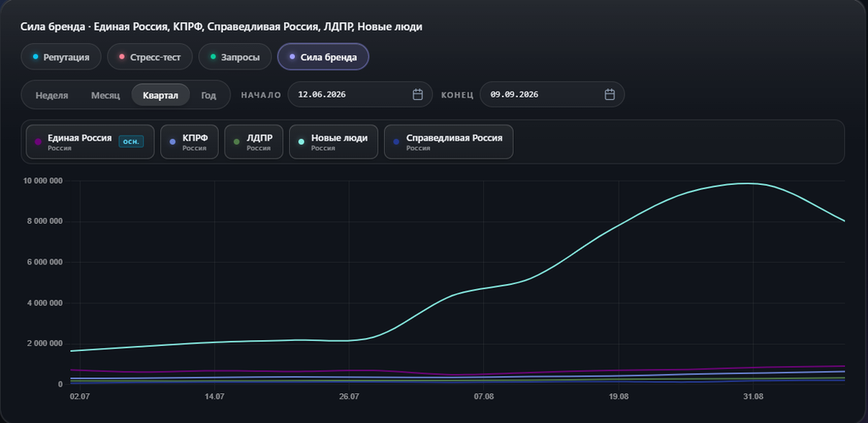Click the green dot on Запросы tab
This screenshot has height=423, width=868.
(213, 57)
